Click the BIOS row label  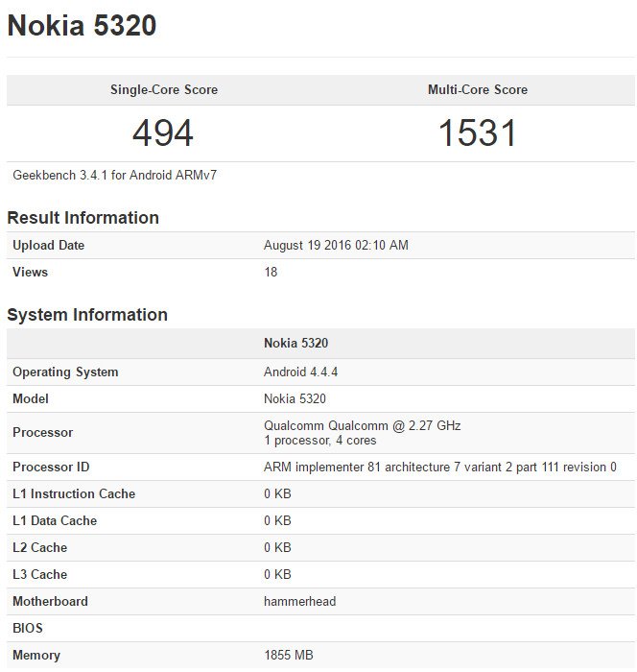29,629
